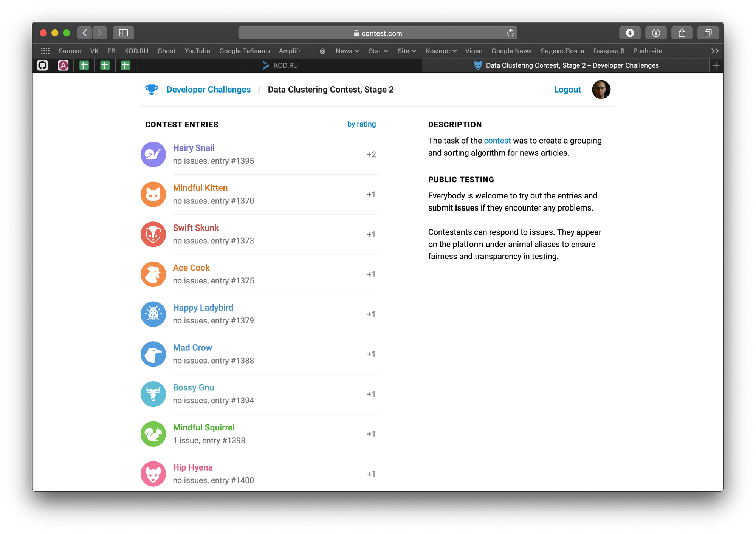This screenshot has height=534, width=756.
Task: Open the pinned GitHub tab
Action: (43, 65)
